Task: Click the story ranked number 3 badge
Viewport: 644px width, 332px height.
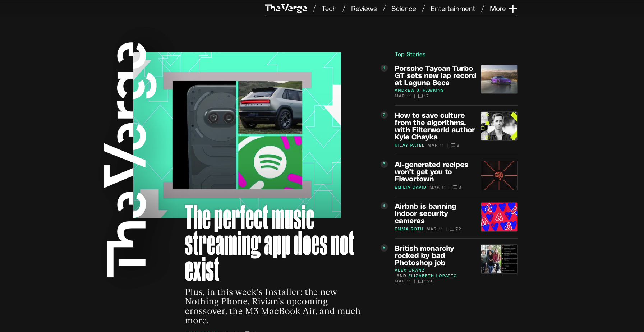Action: (384, 164)
